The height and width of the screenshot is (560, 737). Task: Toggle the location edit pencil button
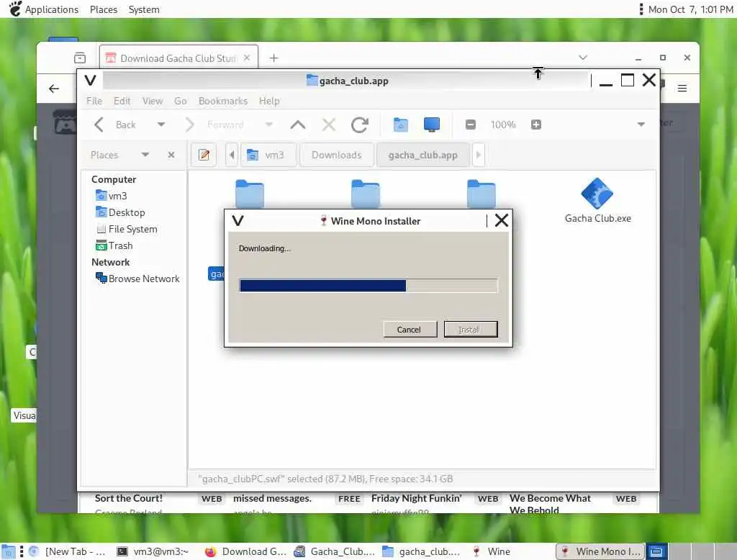(x=204, y=155)
